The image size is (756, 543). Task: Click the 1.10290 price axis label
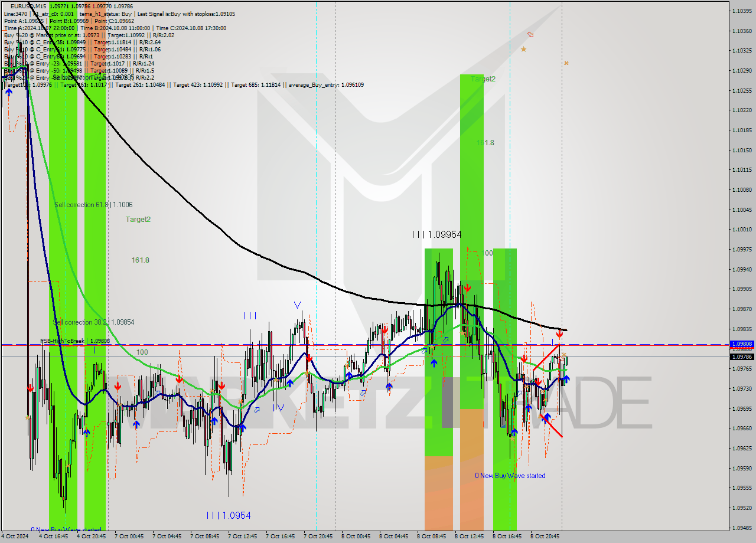pyautogui.click(x=742, y=70)
